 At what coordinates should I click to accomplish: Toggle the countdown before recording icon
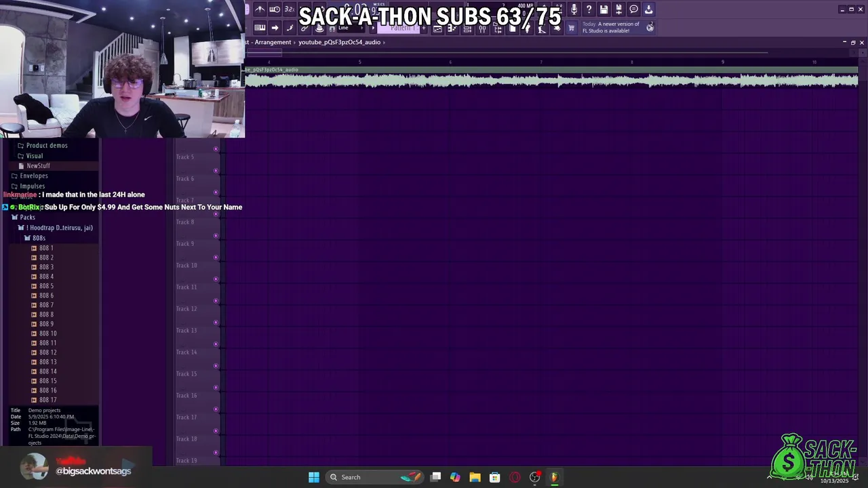(290, 9)
